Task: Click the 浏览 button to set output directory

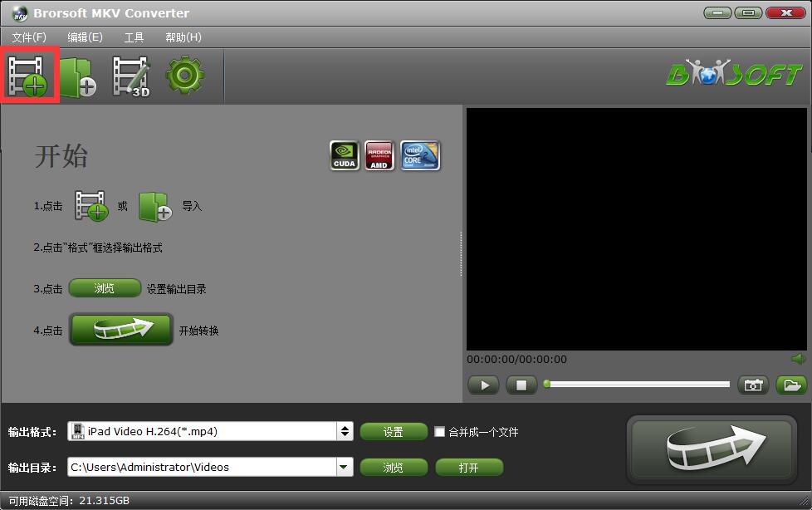Action: tap(394, 467)
